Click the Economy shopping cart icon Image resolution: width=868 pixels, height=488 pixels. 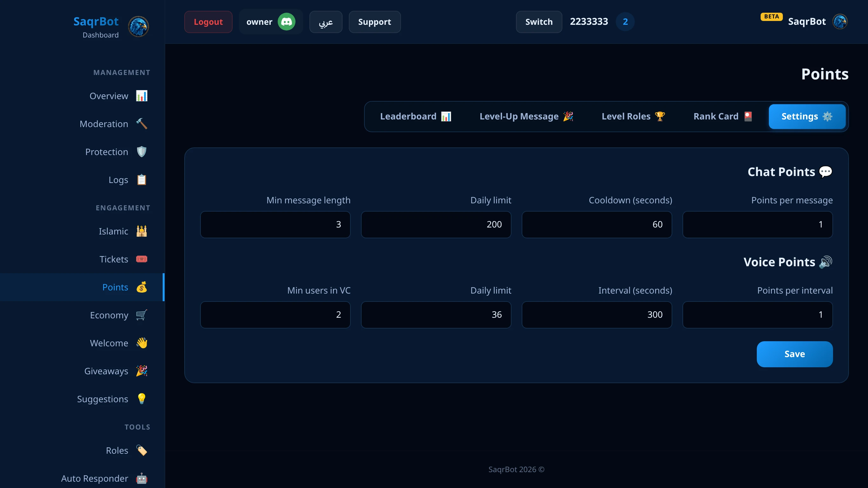(x=141, y=315)
